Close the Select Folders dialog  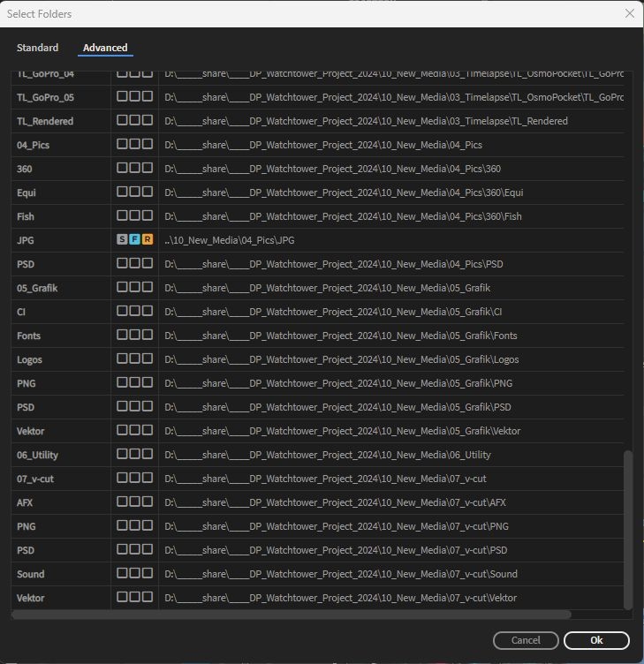click(630, 13)
